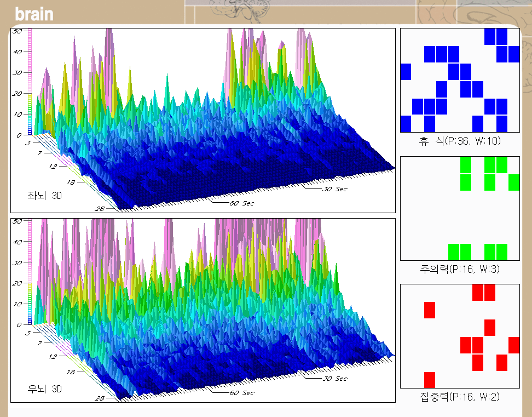Select the 30 Sec marker in 우뇌 chart

pos(333,379)
